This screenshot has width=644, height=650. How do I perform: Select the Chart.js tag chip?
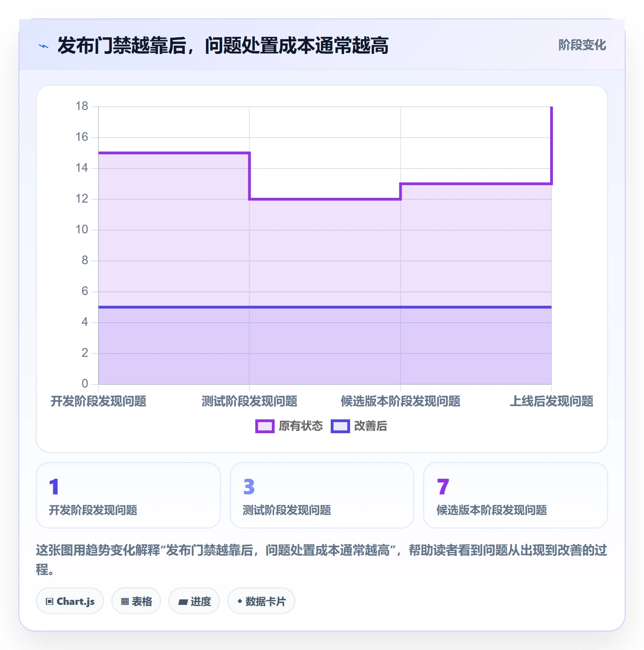(70, 601)
